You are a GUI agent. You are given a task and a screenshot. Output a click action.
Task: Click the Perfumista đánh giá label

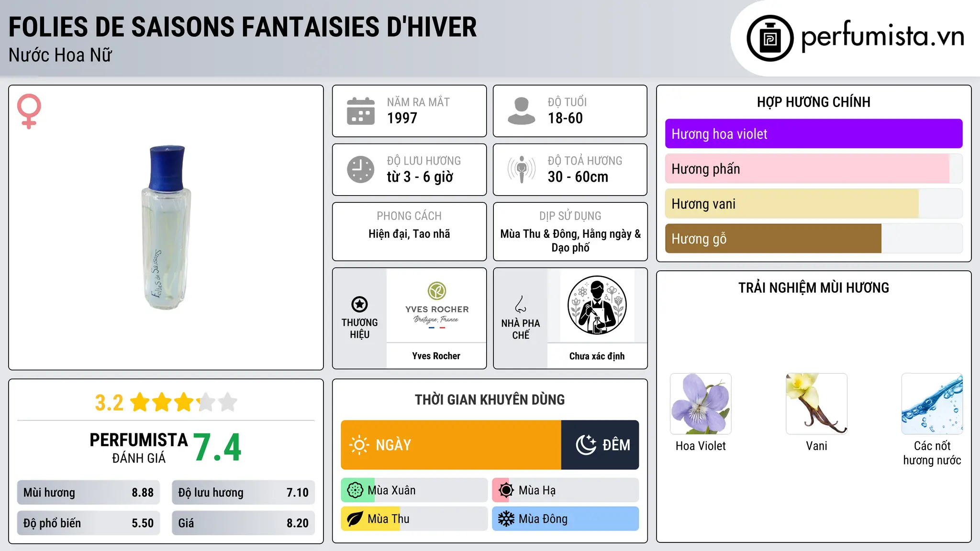(x=139, y=448)
